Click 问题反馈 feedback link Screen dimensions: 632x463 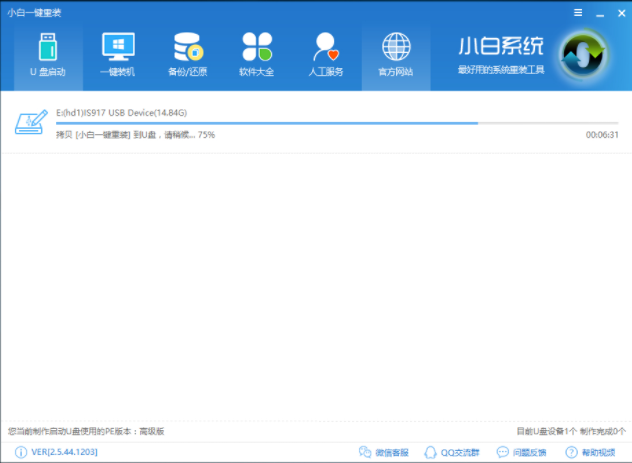coord(521,452)
